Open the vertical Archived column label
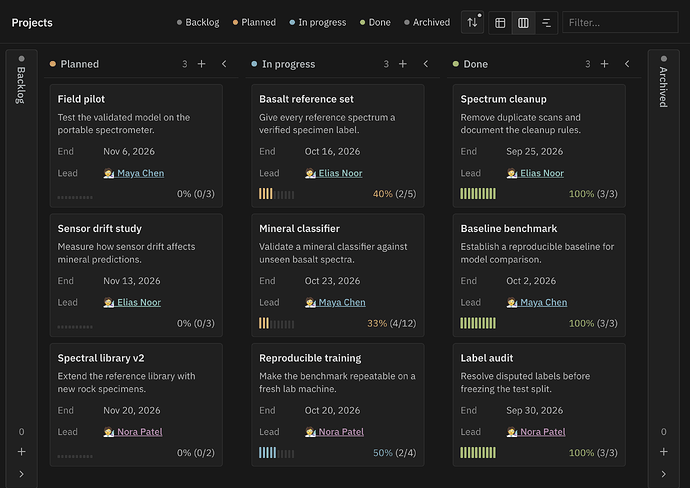The width and height of the screenshot is (690, 488). [x=664, y=87]
